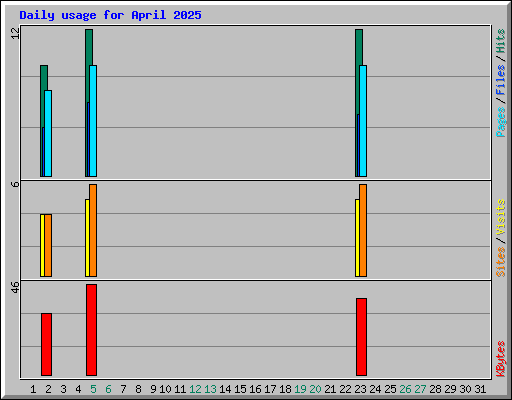The image size is (512, 400).
Task: Click the Visits legend label
Action: 500,217
